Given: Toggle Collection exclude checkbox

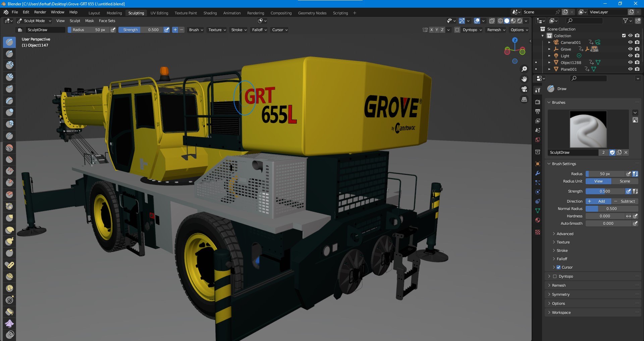Looking at the screenshot, I should click(624, 36).
